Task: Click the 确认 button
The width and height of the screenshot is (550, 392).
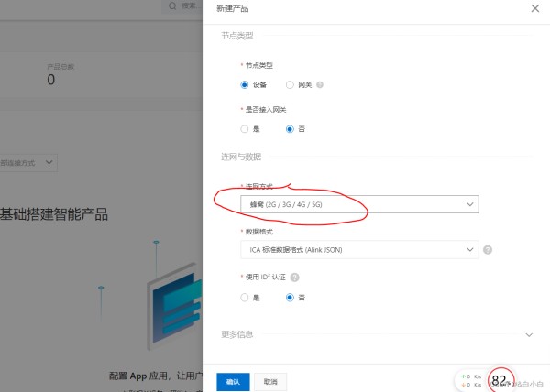Action: coord(233,382)
